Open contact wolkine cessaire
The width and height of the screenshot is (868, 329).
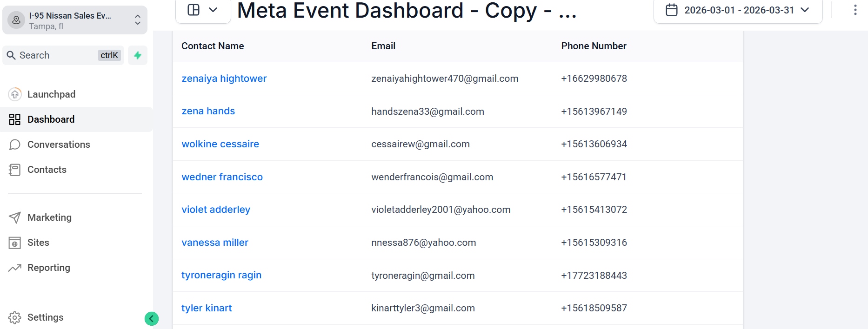tap(220, 144)
